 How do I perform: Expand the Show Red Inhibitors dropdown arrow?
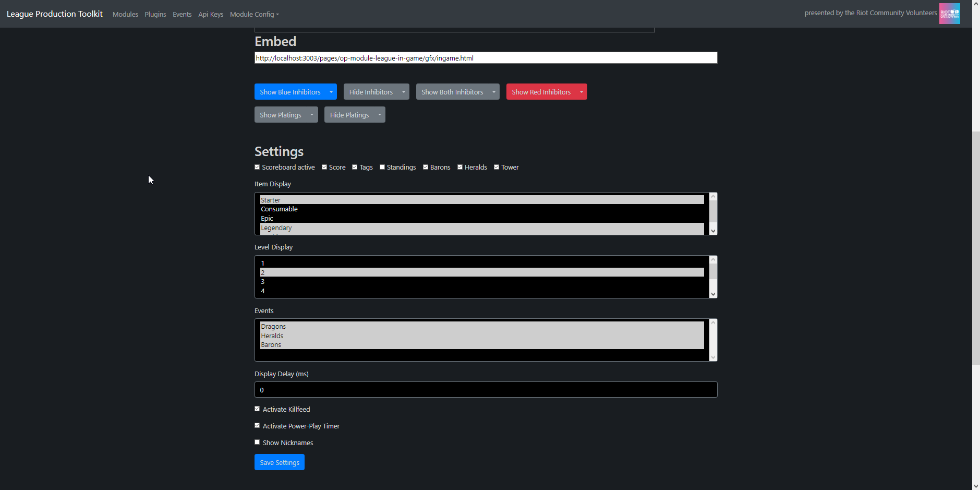(x=581, y=91)
